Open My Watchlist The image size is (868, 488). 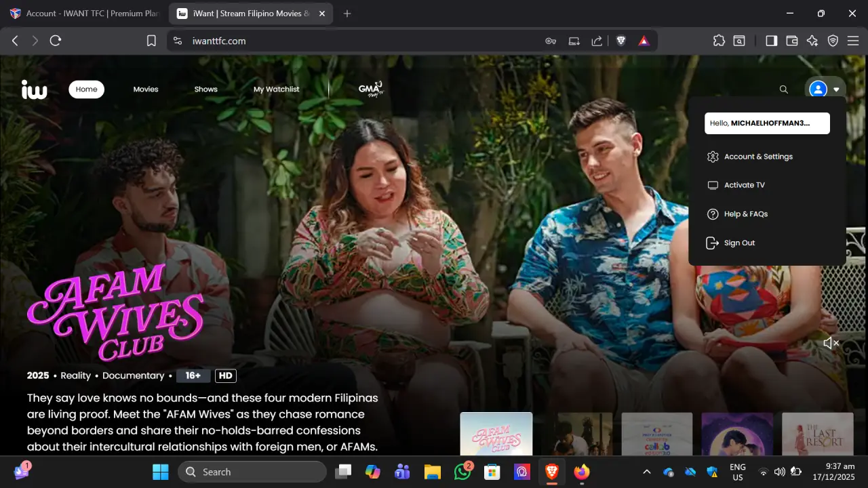click(276, 89)
